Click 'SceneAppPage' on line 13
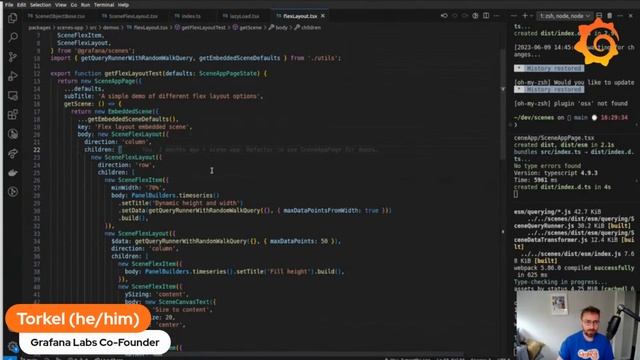This screenshot has width=640, height=360. (x=114, y=81)
